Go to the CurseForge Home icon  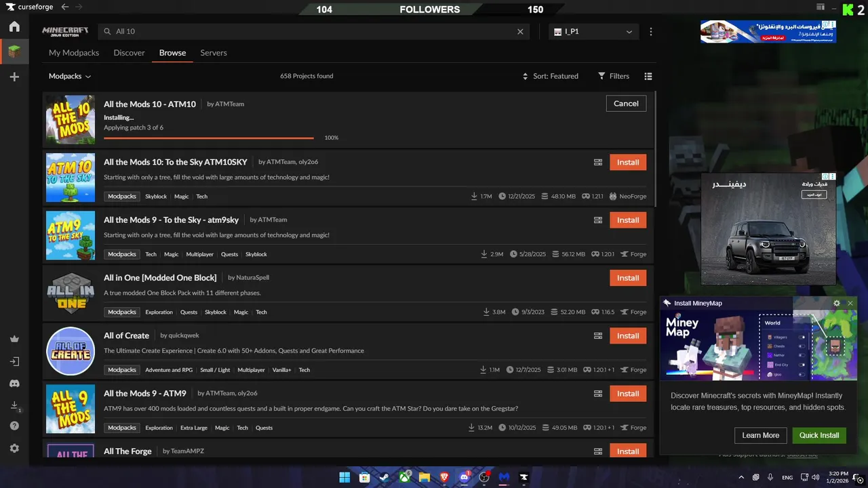point(14,26)
